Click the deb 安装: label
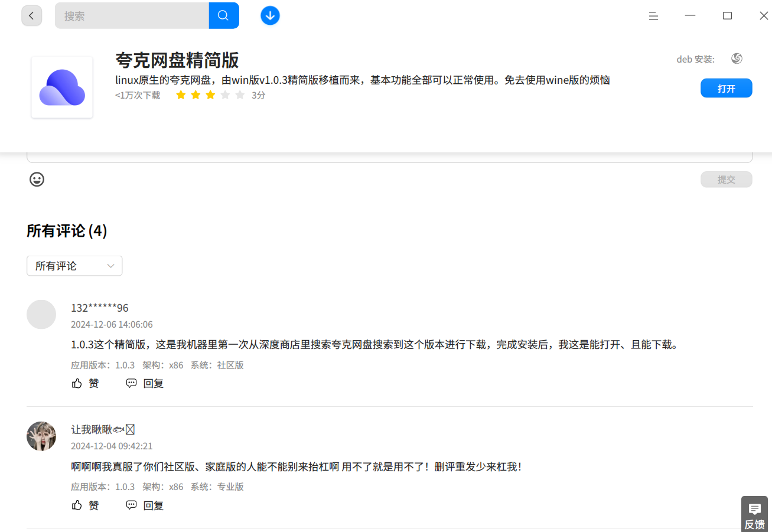This screenshot has width=772, height=532. [x=696, y=59]
